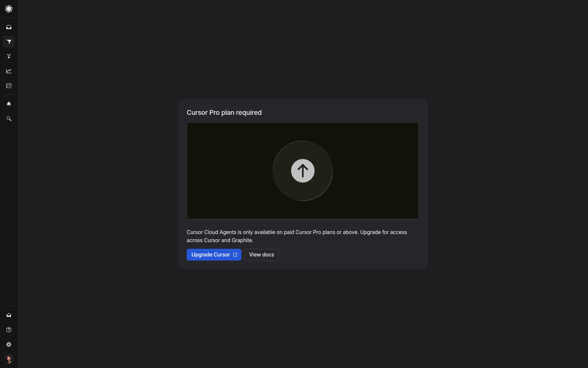Open user profile avatar
The height and width of the screenshot is (368, 588).
(x=9, y=359)
